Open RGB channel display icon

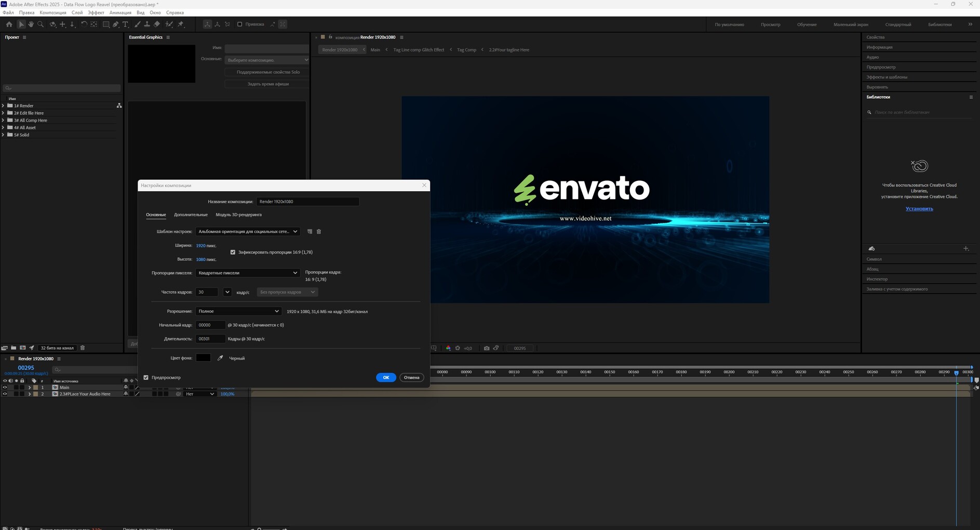pos(448,348)
